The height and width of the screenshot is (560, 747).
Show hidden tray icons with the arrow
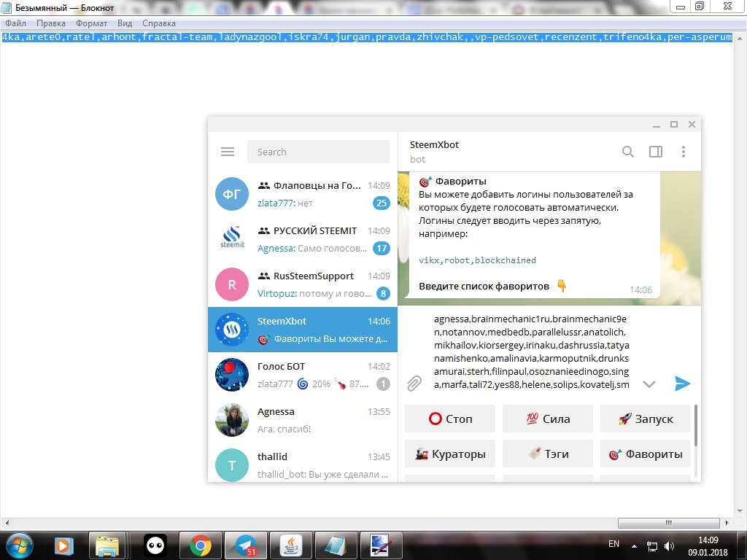pos(634,545)
